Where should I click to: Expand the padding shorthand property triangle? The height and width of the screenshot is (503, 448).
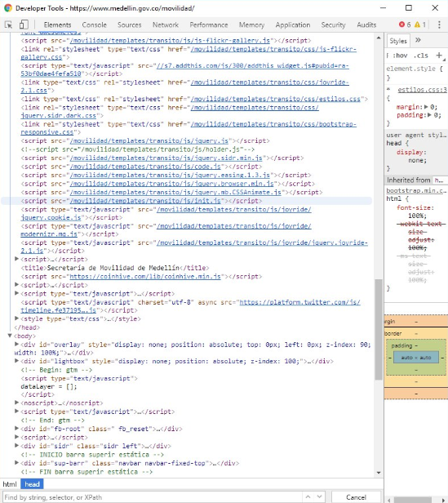[x=430, y=115]
